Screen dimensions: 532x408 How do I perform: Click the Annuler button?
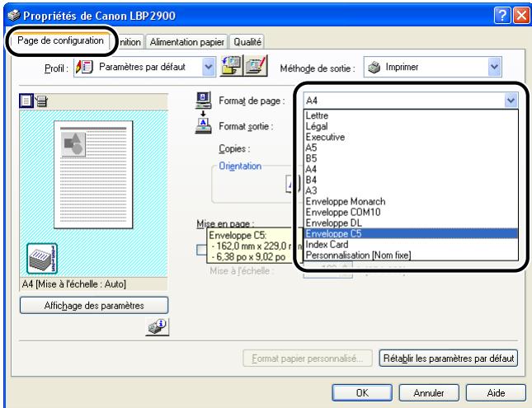(429, 392)
